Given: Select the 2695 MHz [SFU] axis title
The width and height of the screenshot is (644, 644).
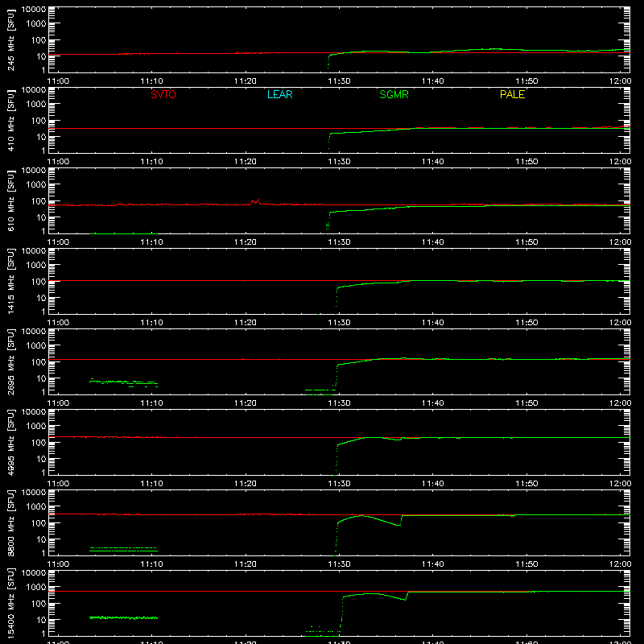Looking at the screenshot, I should point(11,361).
